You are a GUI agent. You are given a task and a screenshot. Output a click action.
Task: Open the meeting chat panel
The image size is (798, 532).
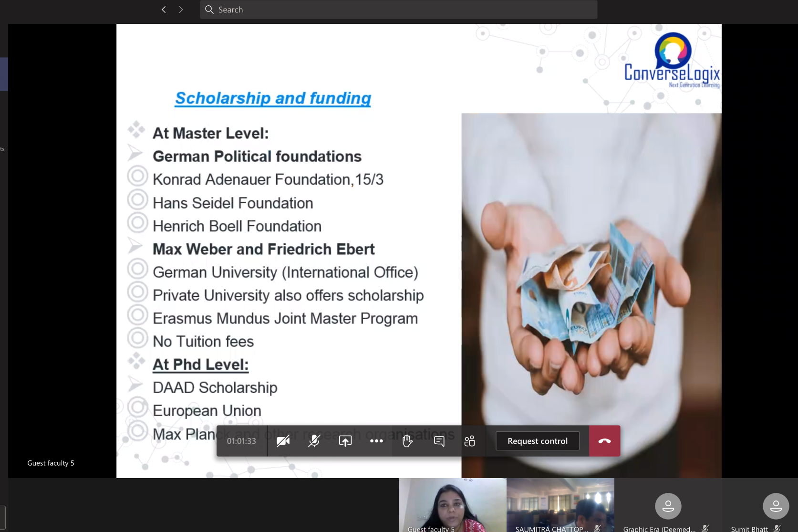(438, 441)
